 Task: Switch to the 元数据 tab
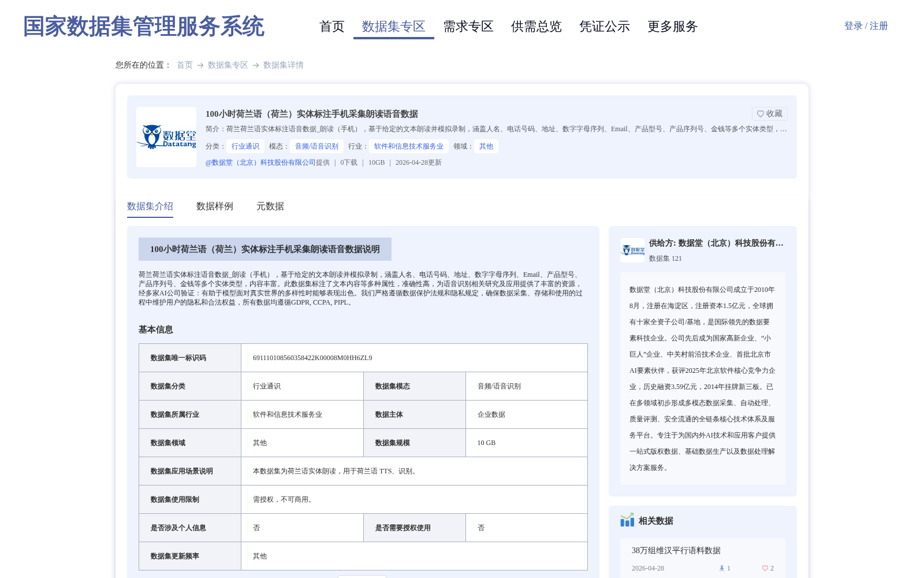[x=270, y=206]
